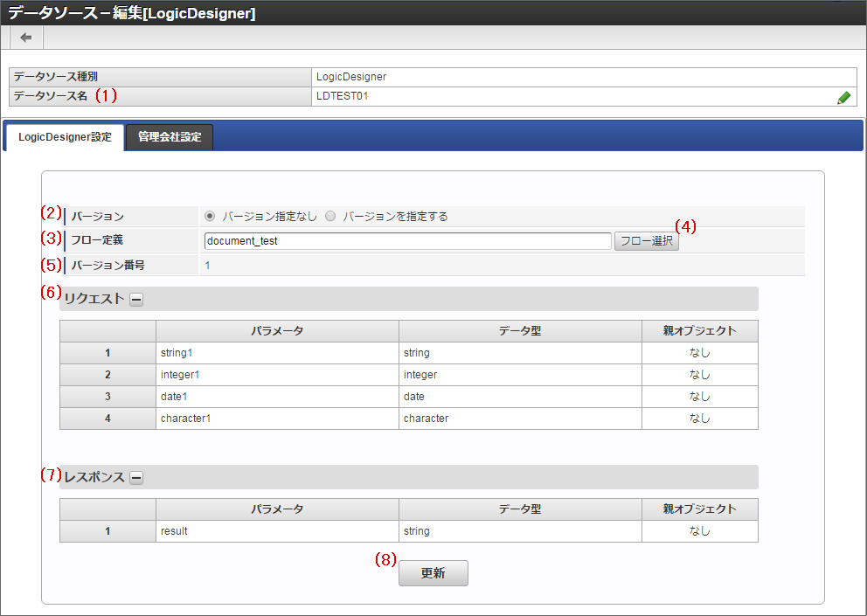Collapse the リクエスト section
This screenshot has height=616, width=867.
click(136, 299)
